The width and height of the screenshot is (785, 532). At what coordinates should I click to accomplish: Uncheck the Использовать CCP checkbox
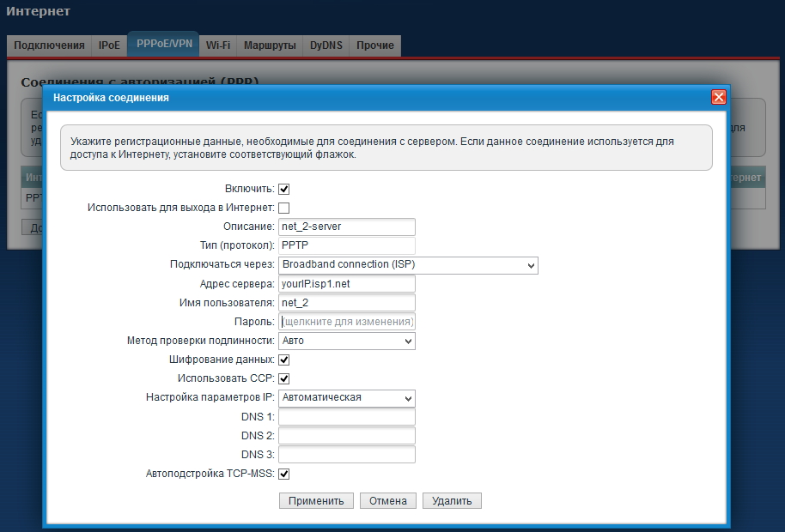pyautogui.click(x=284, y=378)
